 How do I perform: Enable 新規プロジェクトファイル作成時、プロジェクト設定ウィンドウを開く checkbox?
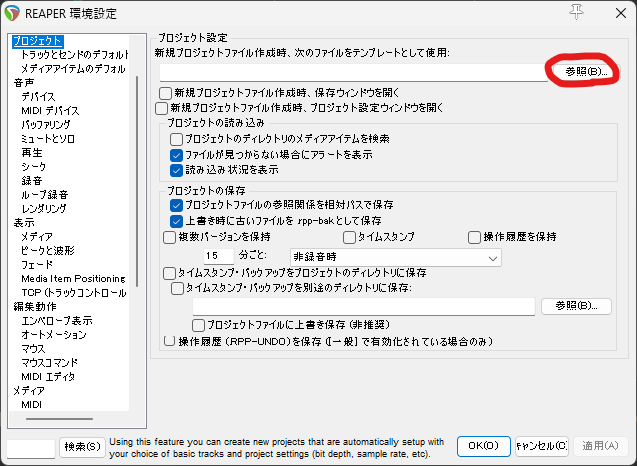161,108
